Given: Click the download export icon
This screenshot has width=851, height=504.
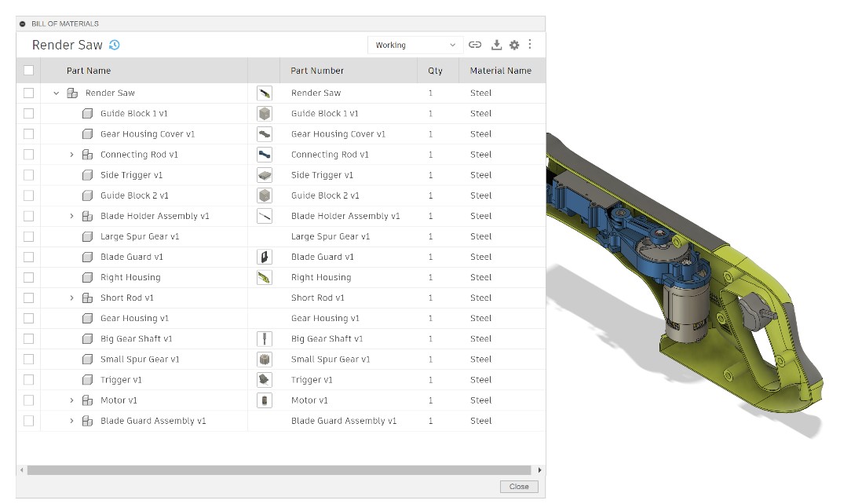Looking at the screenshot, I should (x=496, y=46).
